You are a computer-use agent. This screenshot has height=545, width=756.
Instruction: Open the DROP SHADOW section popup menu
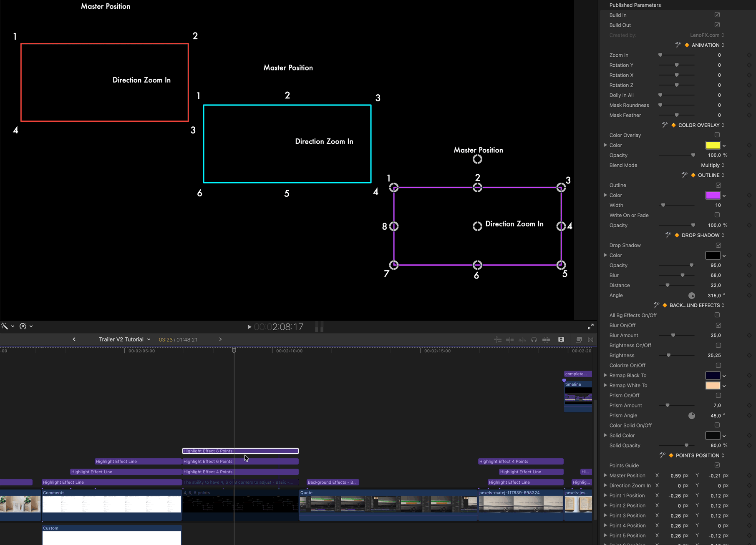[x=703, y=235]
